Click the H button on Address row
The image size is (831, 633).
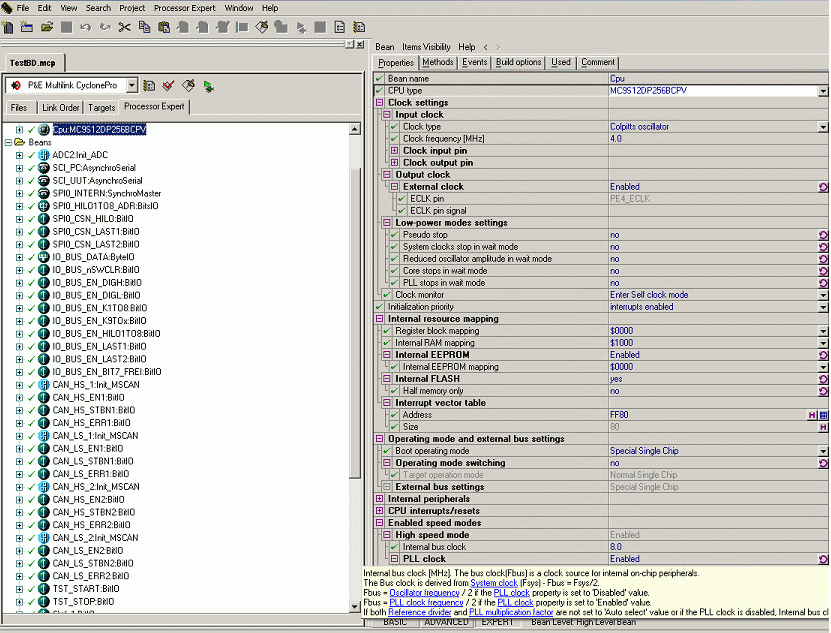point(812,415)
